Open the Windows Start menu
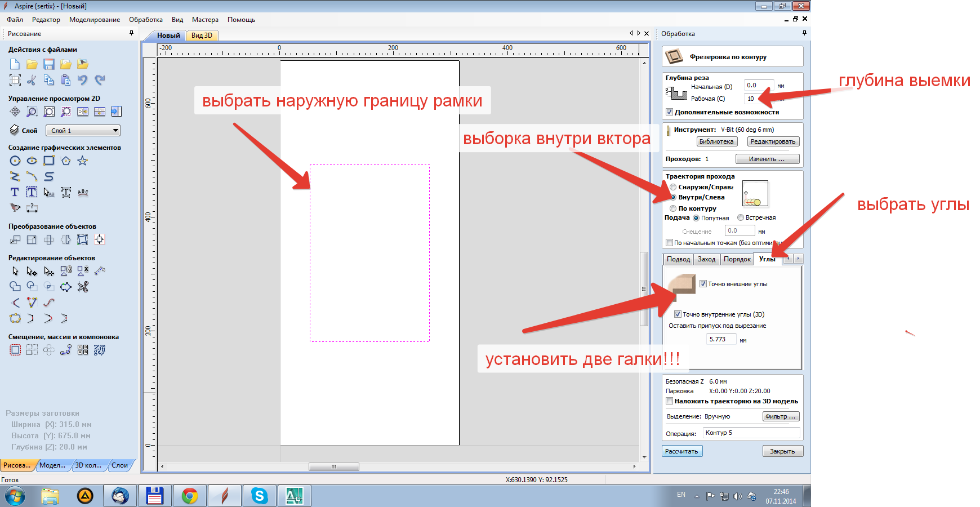This screenshot has width=980, height=507. 15,496
